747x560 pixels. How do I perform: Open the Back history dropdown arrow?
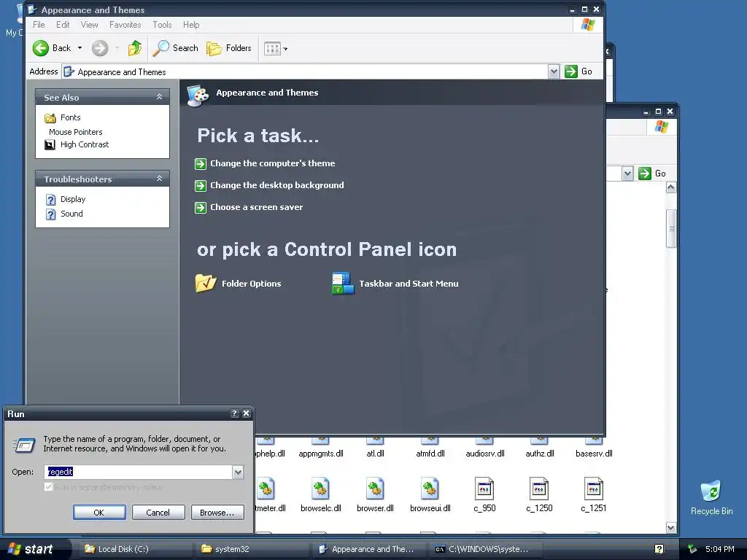point(80,48)
